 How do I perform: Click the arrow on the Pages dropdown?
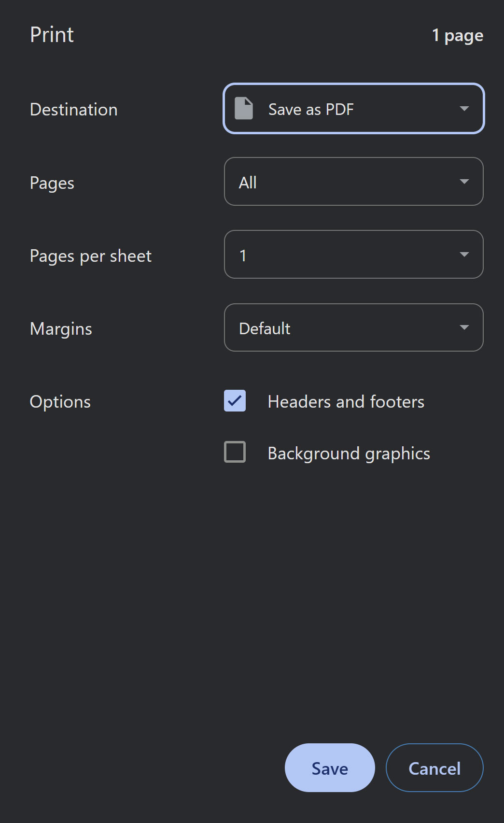[x=464, y=182]
